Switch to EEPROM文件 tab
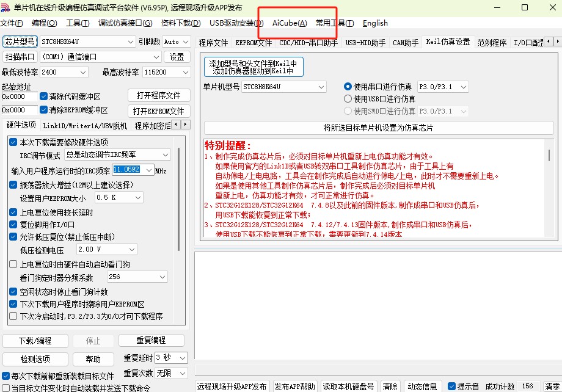Image resolution: width=562 pixels, height=392 pixels. (x=254, y=43)
